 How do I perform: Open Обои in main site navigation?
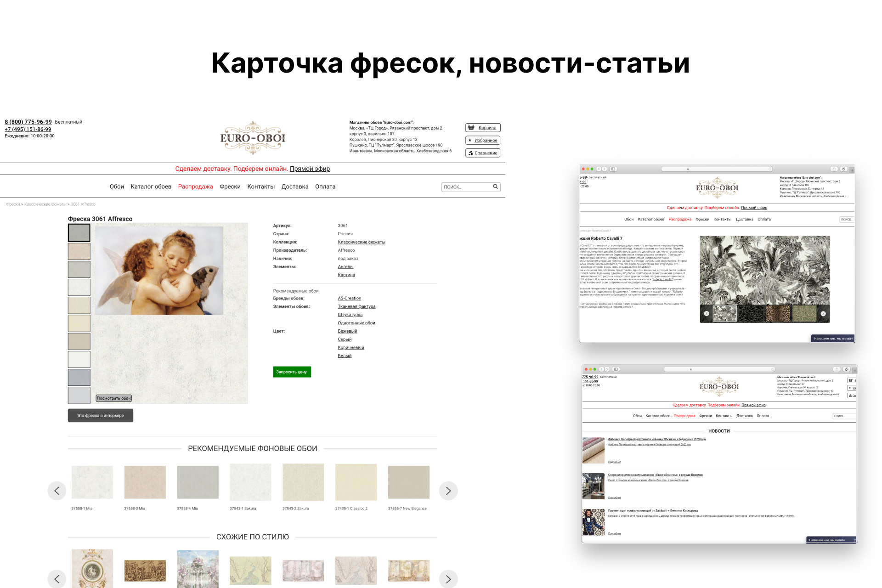coord(117,187)
